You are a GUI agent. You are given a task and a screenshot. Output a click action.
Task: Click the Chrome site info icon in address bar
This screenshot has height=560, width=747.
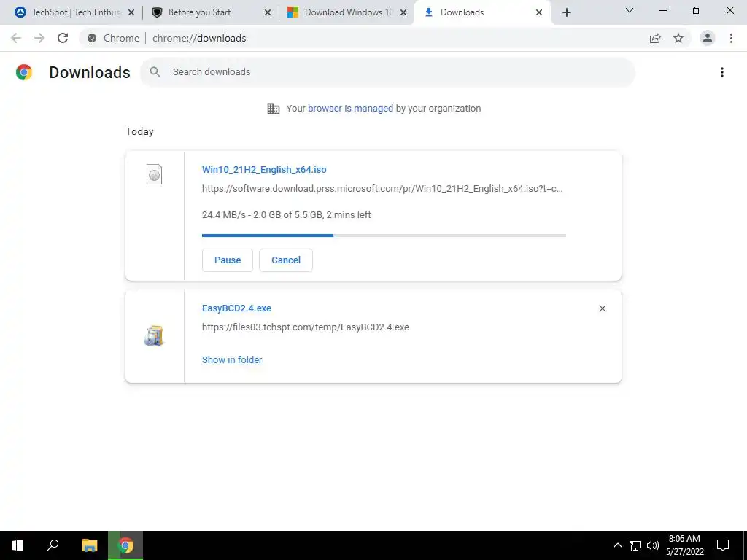coord(92,38)
